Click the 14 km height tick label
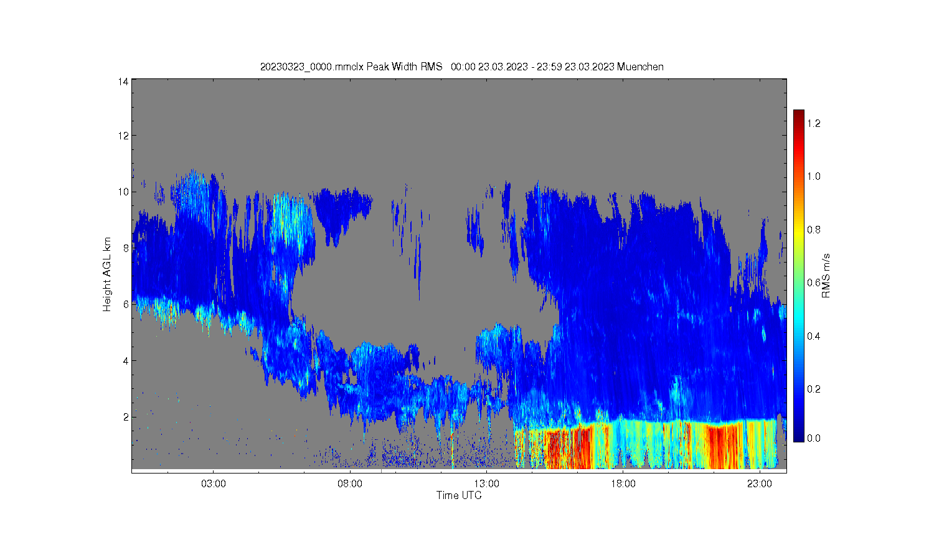The height and width of the screenshot is (560, 934). 123,82
